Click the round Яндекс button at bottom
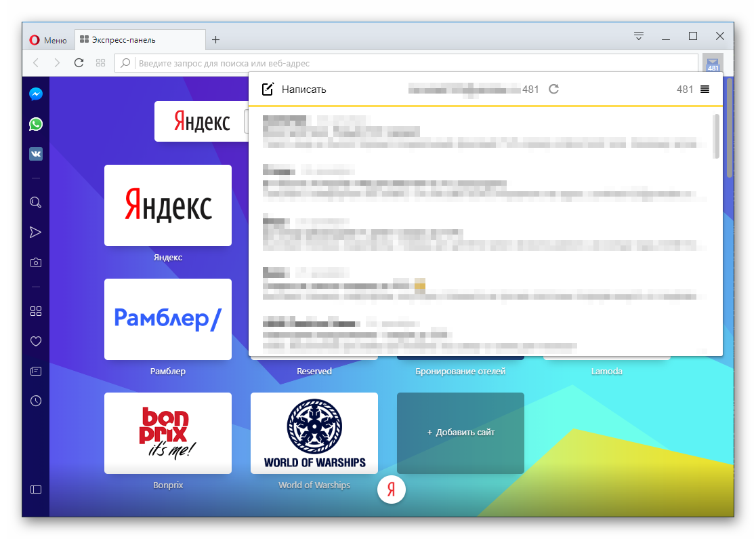 pos(391,490)
